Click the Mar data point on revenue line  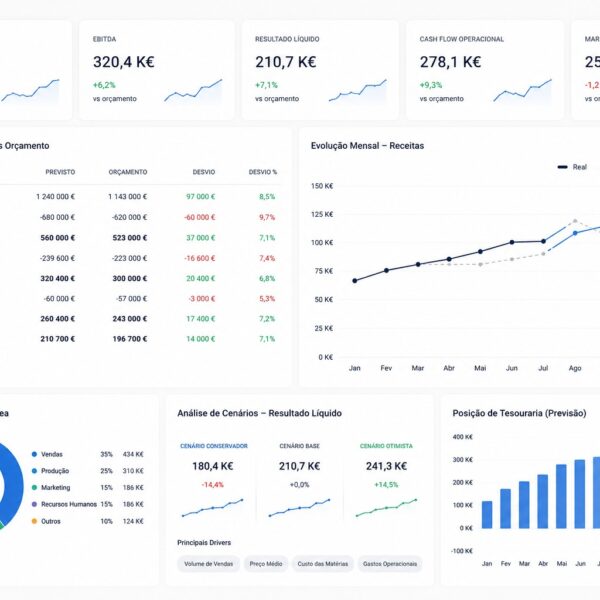tap(418, 264)
